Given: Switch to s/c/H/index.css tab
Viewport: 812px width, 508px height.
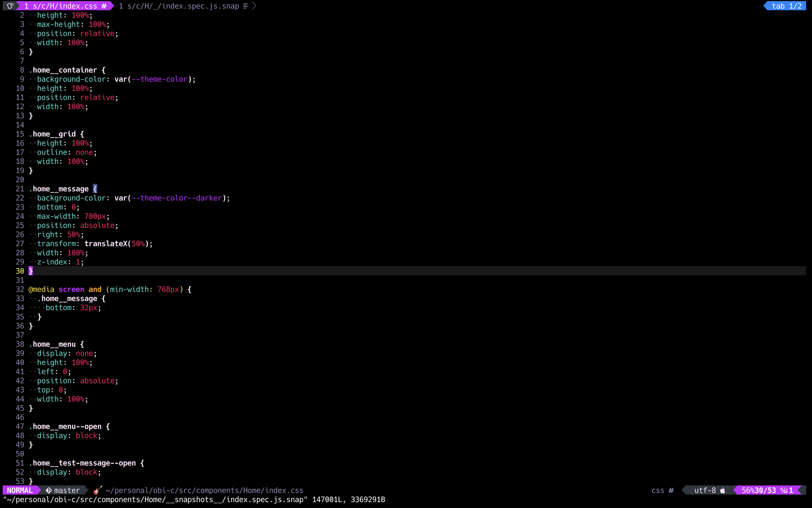Looking at the screenshot, I should pyautogui.click(x=66, y=6).
